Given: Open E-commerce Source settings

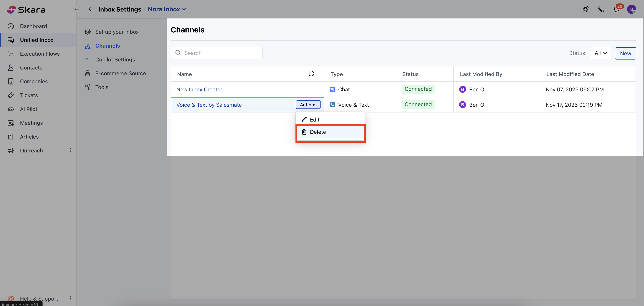Looking at the screenshot, I should point(120,74).
